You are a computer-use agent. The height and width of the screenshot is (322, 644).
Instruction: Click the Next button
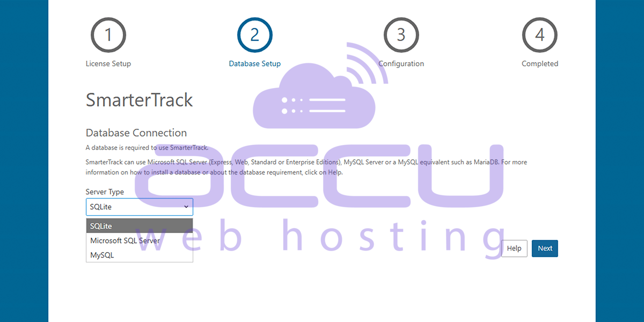tap(545, 248)
